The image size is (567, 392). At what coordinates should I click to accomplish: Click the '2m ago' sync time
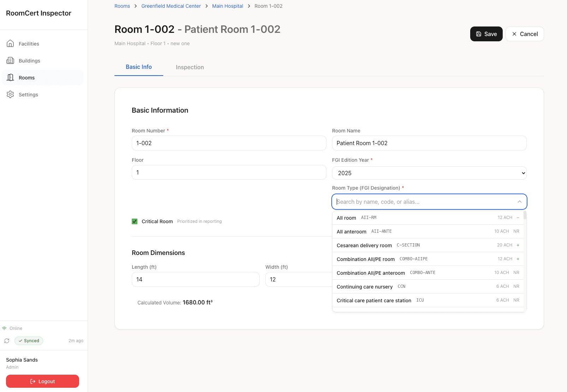tap(76, 341)
